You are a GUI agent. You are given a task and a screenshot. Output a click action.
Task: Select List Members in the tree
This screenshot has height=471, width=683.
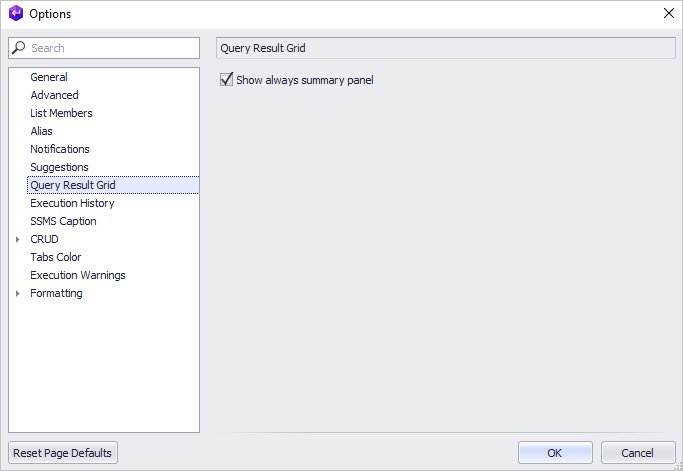tap(61, 113)
